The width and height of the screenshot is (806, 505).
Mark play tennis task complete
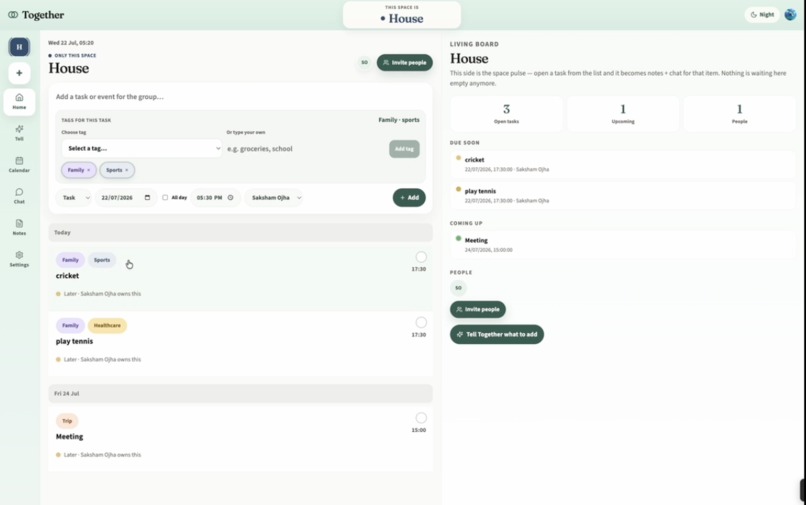pos(421,322)
